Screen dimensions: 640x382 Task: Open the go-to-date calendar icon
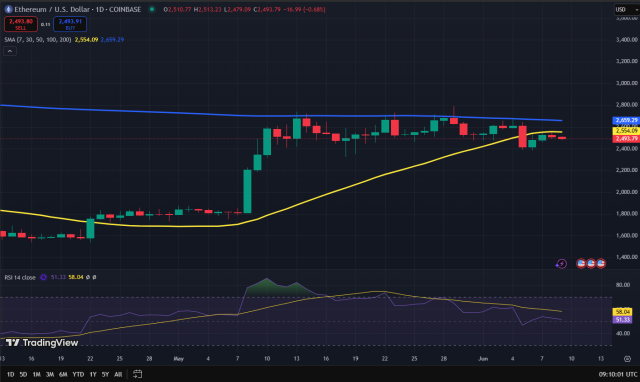pos(138,374)
